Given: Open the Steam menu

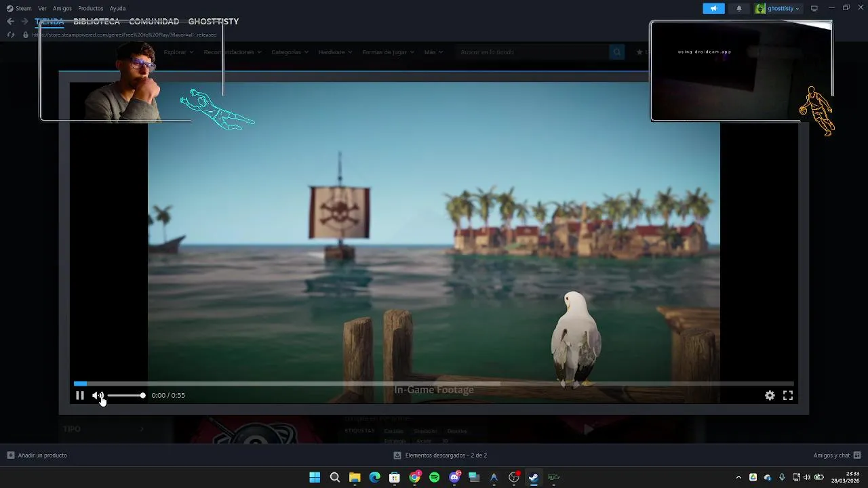Looking at the screenshot, I should click(x=19, y=8).
